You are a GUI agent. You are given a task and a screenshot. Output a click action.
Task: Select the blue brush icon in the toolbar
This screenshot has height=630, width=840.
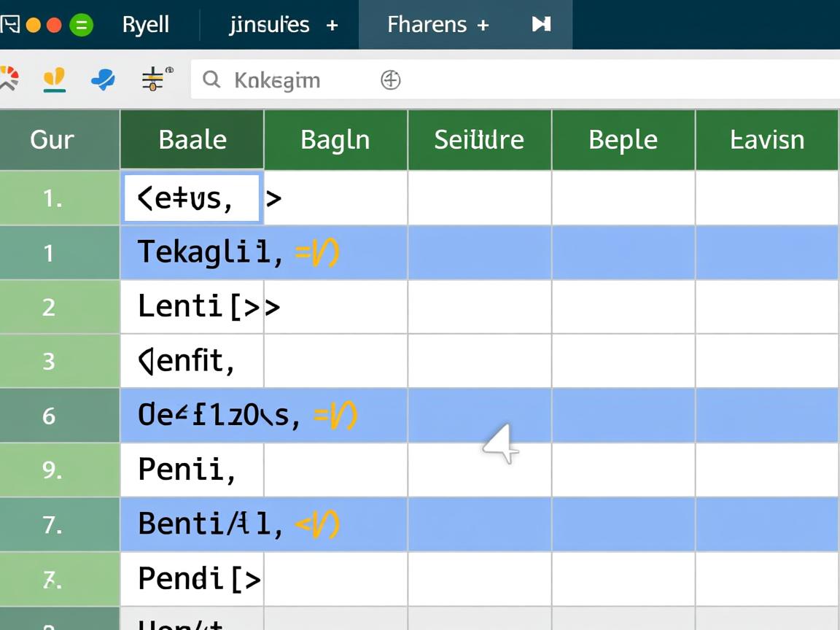click(x=102, y=78)
